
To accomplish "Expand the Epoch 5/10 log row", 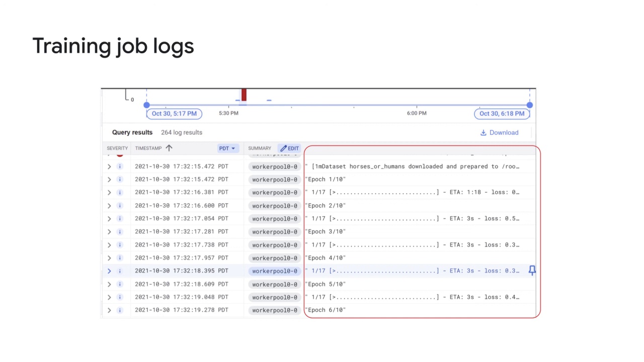I will tap(109, 284).
